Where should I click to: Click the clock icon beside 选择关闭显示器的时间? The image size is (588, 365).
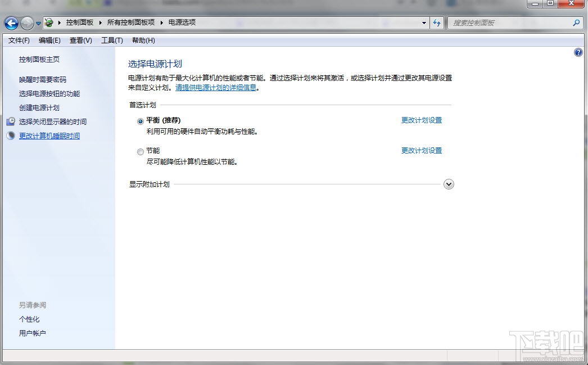11,121
